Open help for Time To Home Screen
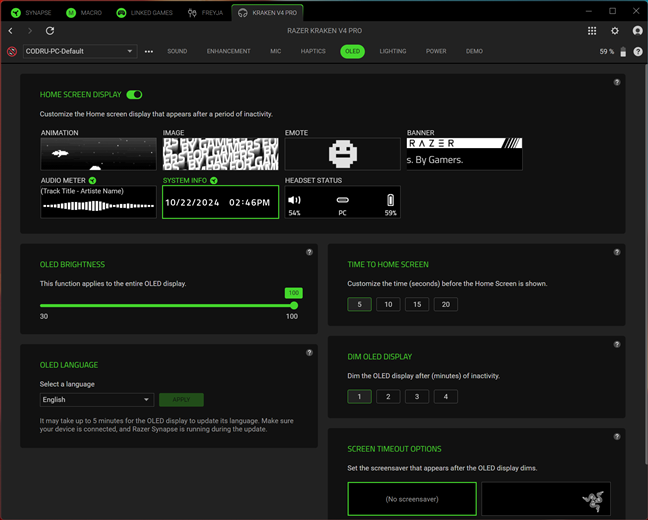648x520 pixels. point(617,252)
